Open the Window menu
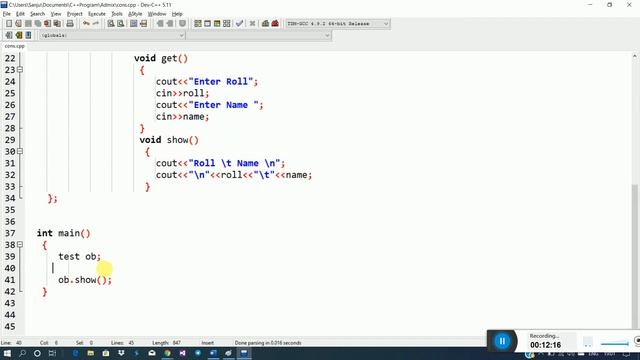The width and height of the screenshot is (640, 360). (157, 14)
